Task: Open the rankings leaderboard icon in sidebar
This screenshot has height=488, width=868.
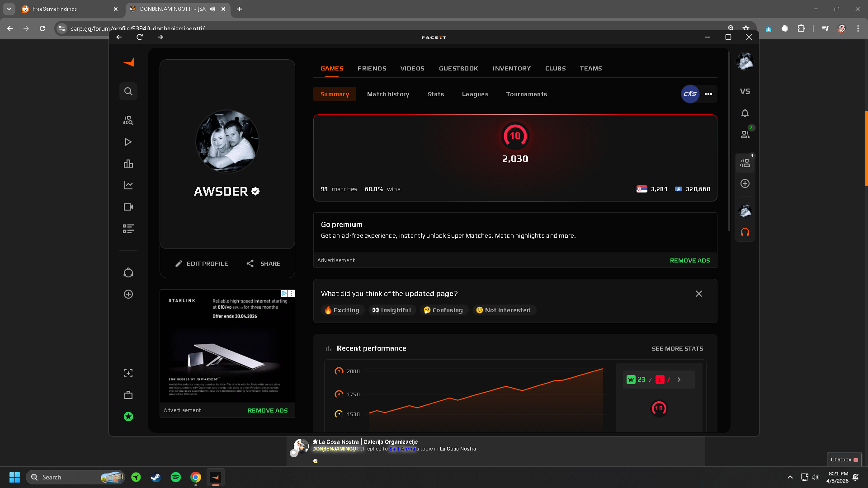Action: 128,164
